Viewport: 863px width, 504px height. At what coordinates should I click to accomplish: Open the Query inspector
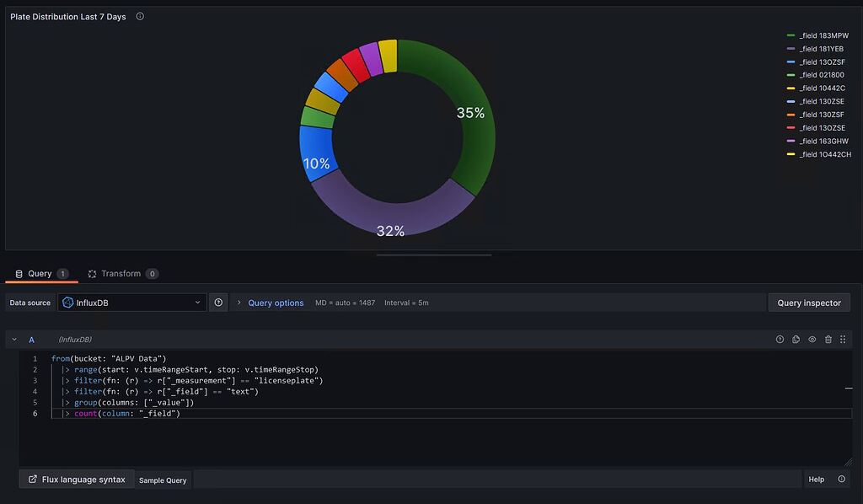tap(809, 302)
